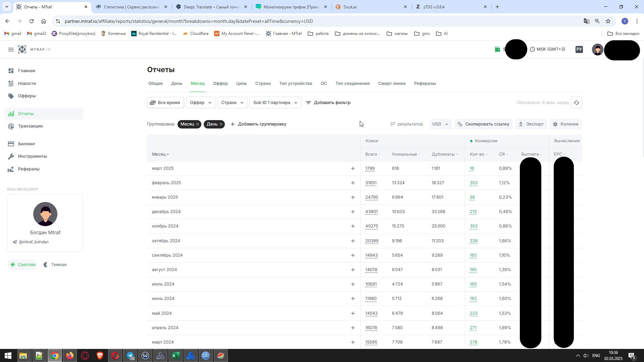Open the hamburger menu next to the MTraf logo

11,50
